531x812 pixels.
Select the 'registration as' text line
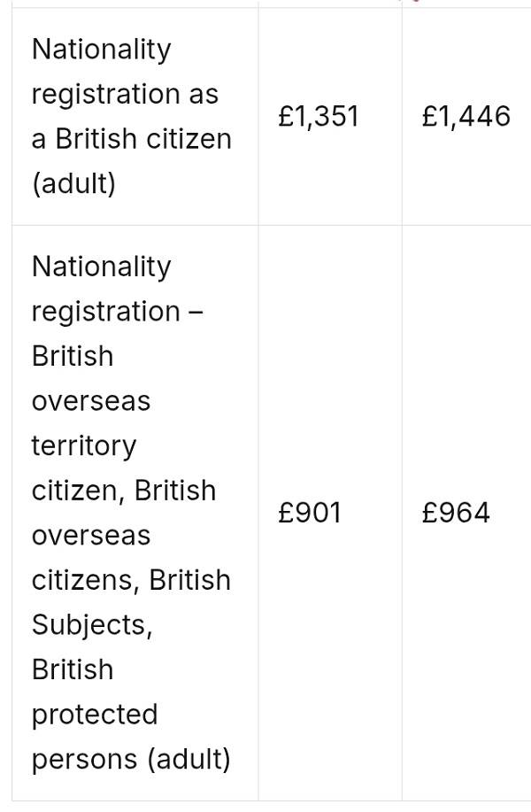124,94
